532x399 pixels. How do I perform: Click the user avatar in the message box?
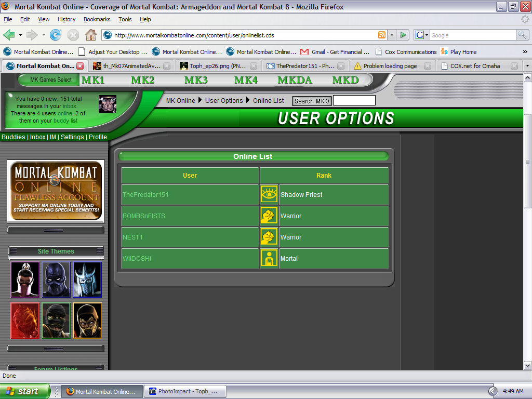(x=108, y=104)
